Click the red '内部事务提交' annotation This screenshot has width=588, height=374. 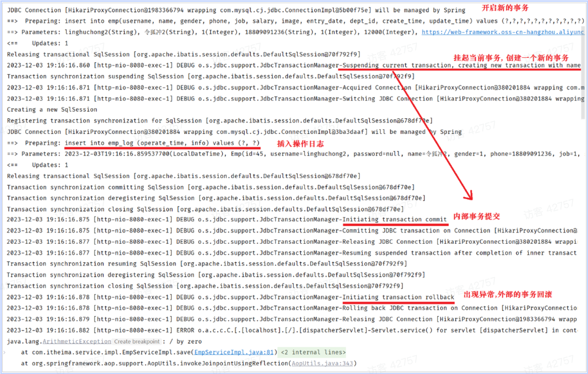[x=476, y=216]
